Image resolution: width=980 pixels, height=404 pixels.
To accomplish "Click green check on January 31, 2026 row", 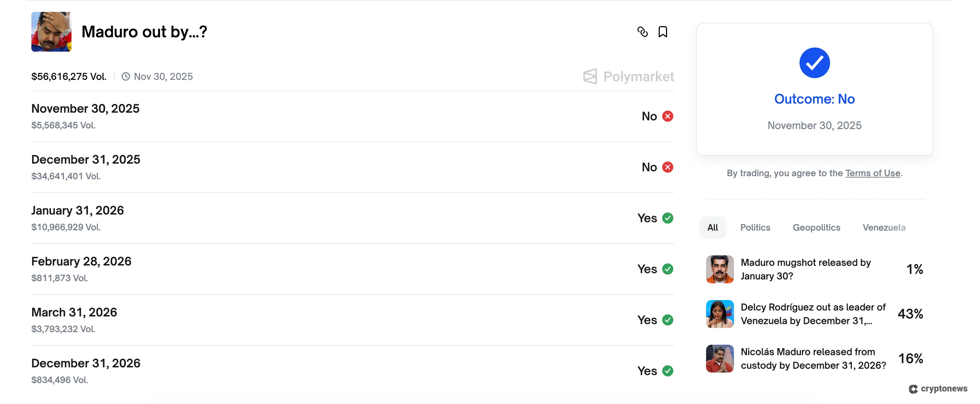I will click(668, 218).
